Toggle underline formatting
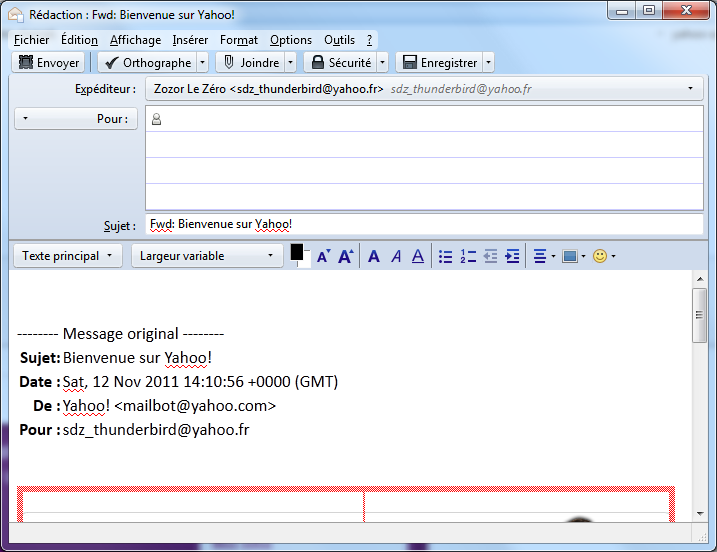 click(418, 257)
